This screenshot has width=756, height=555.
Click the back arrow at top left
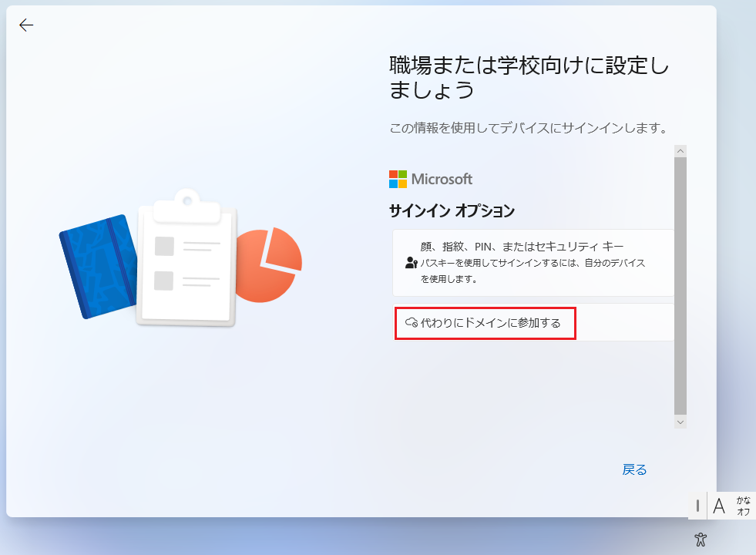[x=26, y=25]
